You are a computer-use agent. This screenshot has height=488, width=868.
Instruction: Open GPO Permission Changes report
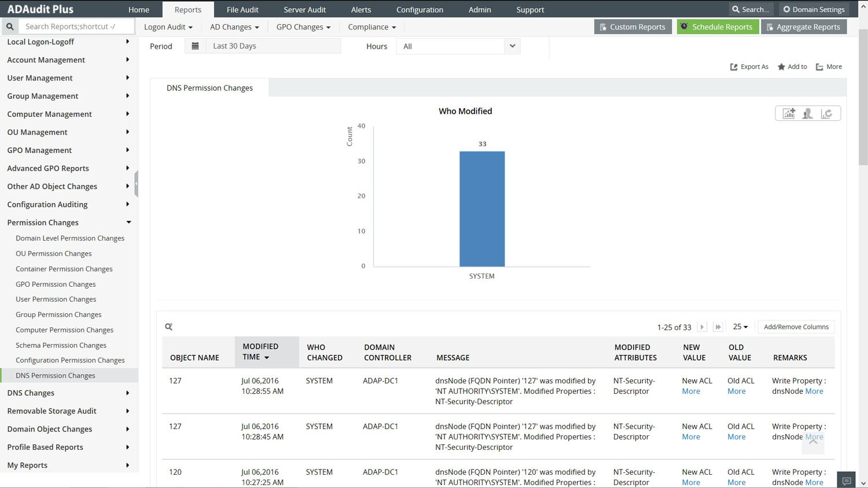56,284
